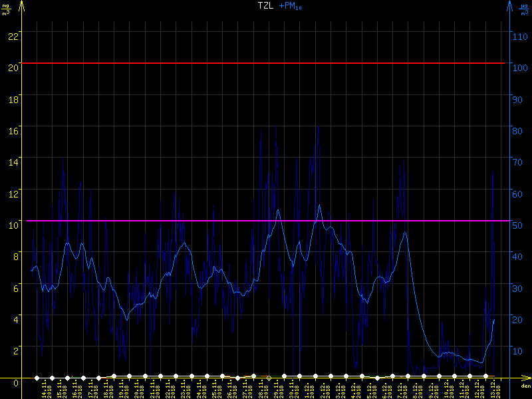The height and width of the screenshot is (399, 532).
Task: Click the yellow left axis arrowhead at top
Action: (x=23, y=5)
